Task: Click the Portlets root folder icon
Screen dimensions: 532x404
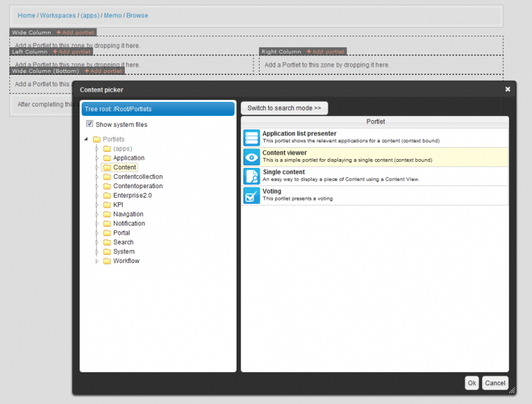Action: pos(96,139)
